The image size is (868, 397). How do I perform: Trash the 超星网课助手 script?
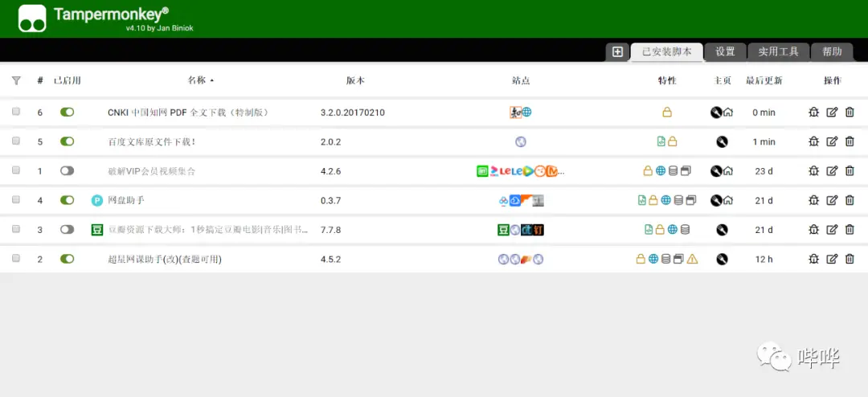point(850,259)
